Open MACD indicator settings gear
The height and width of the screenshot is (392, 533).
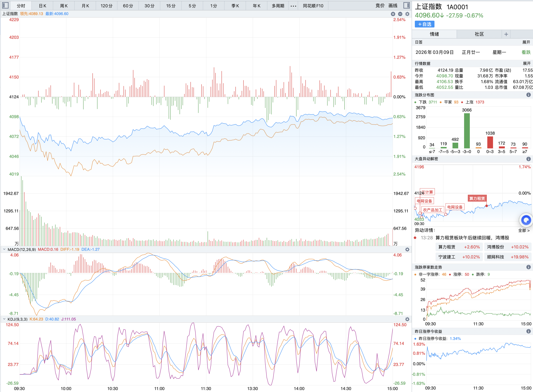[407, 249]
